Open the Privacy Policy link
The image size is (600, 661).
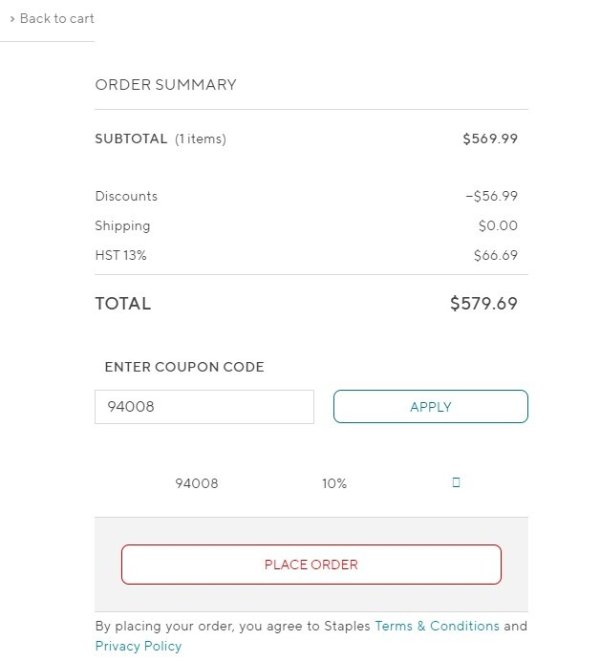tap(138, 646)
